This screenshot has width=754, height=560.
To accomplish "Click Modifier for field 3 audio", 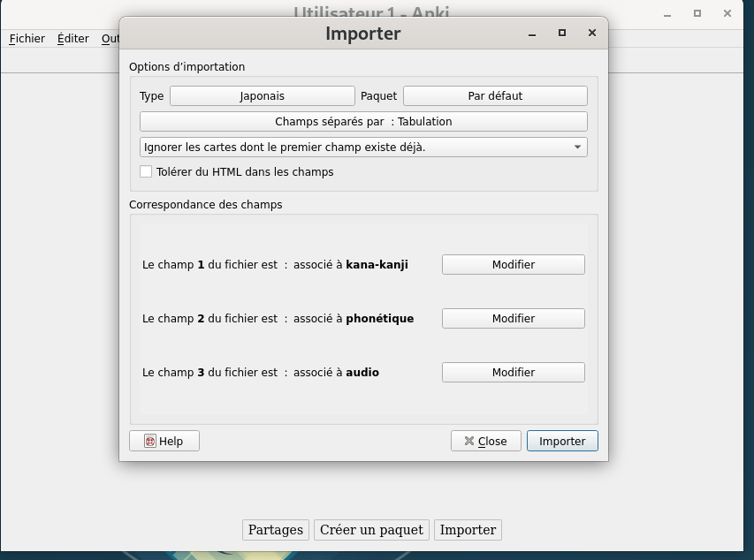I will tap(513, 372).
